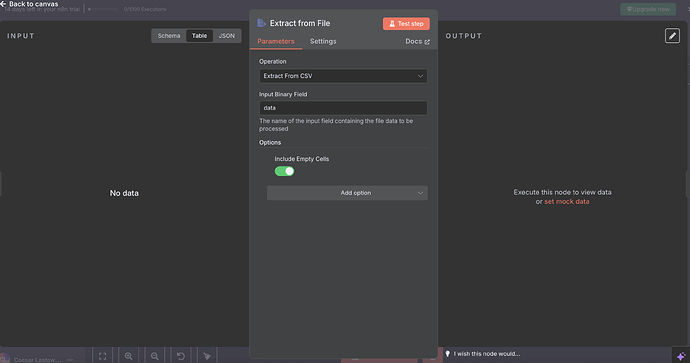690x363 pixels.
Task: Open the Add option dropdown
Action: 347,193
